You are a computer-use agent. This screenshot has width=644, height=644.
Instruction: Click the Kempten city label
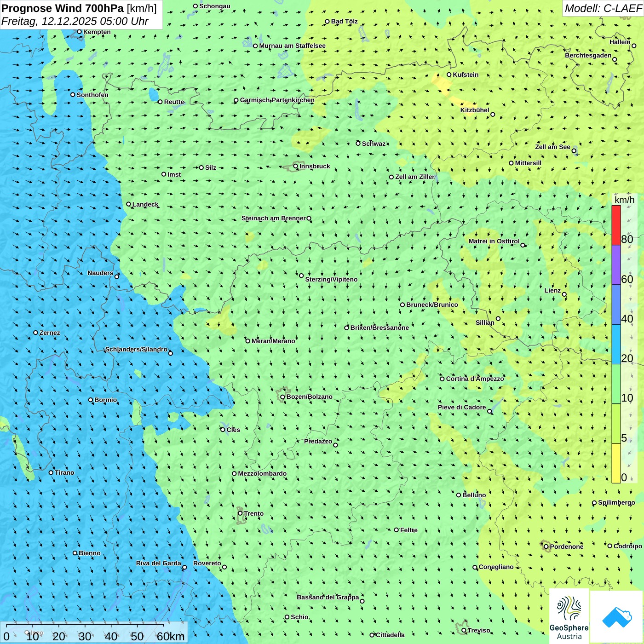pos(97,32)
